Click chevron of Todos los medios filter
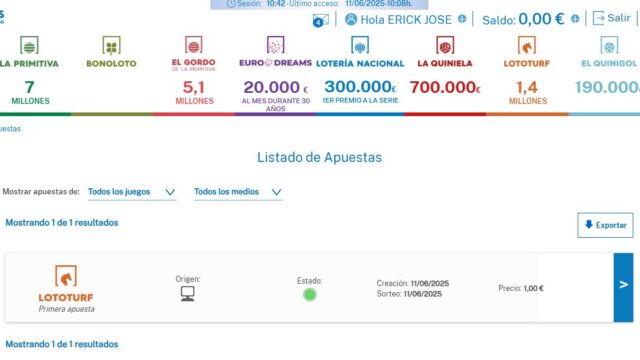This screenshot has height=360, width=640. pyautogui.click(x=276, y=192)
